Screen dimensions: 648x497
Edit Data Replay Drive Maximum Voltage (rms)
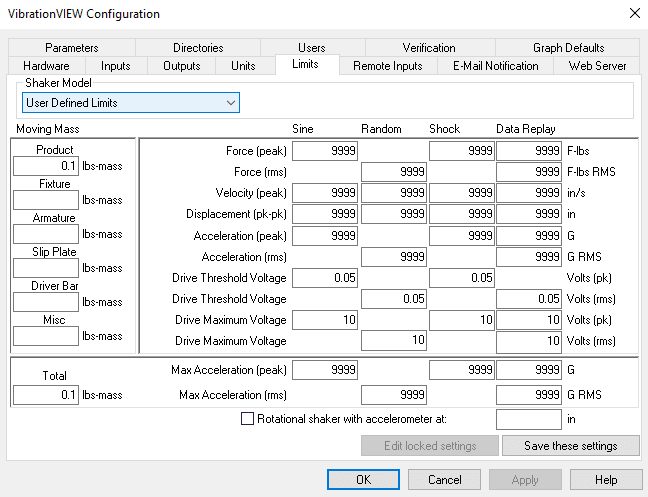(529, 342)
